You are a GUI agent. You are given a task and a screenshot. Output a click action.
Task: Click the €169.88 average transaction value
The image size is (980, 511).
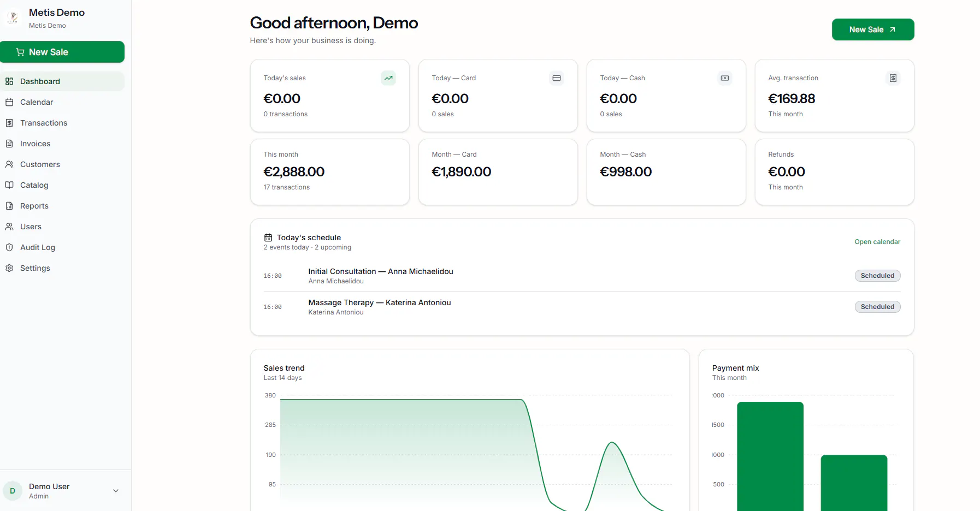click(x=792, y=99)
